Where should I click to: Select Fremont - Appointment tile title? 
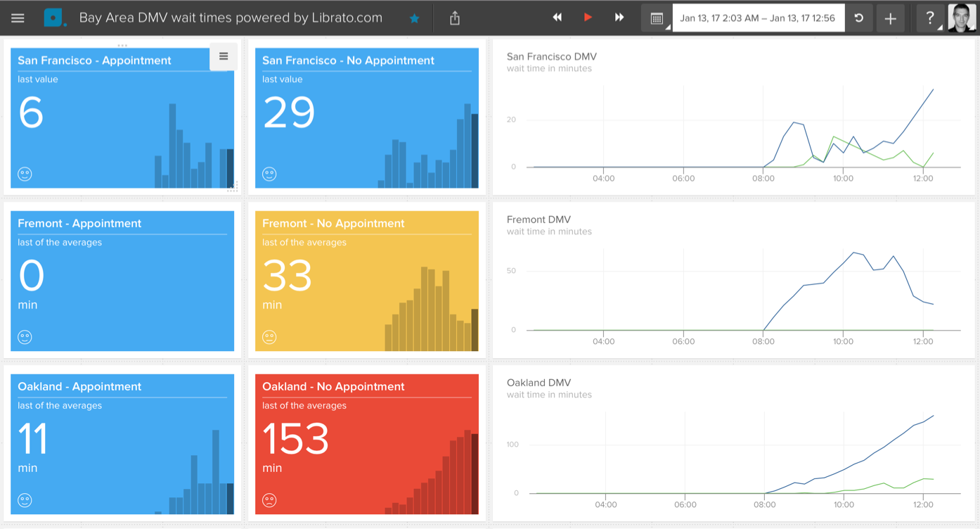pos(79,224)
